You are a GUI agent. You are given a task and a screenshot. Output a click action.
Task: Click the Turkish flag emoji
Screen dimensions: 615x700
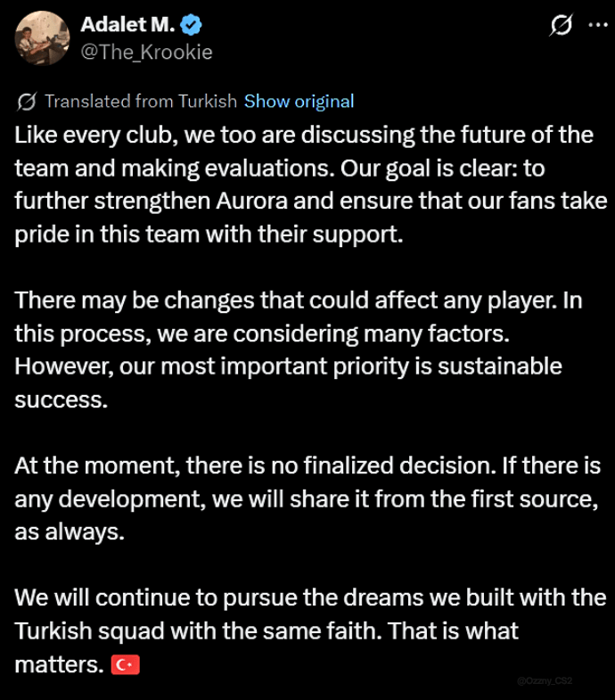click(125, 665)
